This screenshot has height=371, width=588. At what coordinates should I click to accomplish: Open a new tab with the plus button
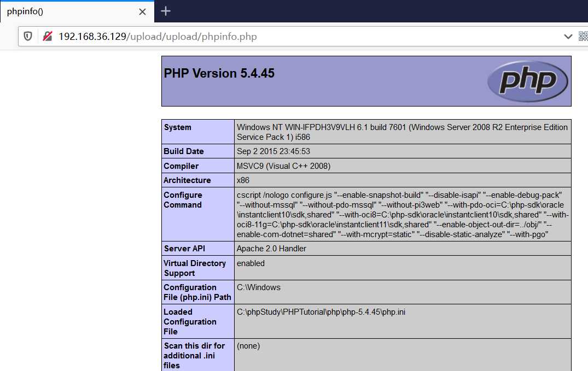[166, 11]
